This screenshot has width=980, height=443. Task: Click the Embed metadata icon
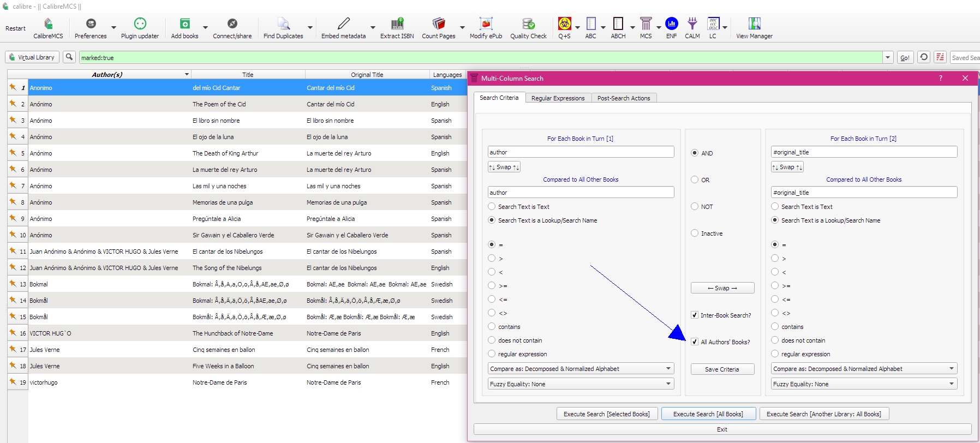(x=343, y=25)
